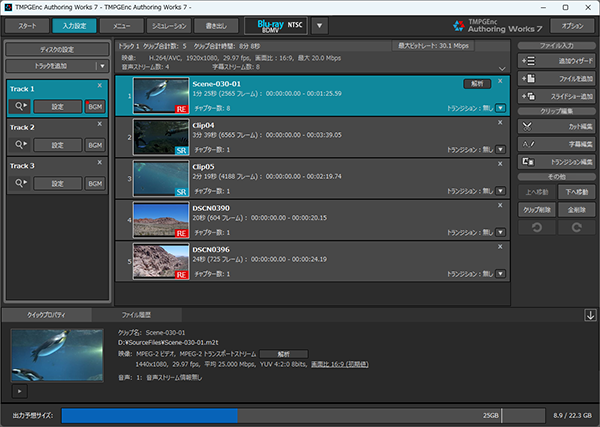Remove clip DSCN0396 with its X
This screenshot has width=600, height=427.
[500, 247]
